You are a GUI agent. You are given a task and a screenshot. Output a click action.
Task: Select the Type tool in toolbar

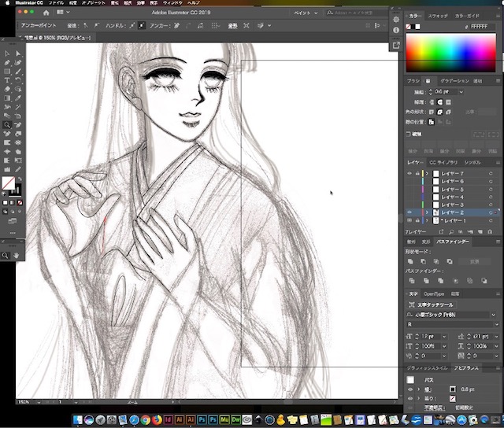(7, 80)
